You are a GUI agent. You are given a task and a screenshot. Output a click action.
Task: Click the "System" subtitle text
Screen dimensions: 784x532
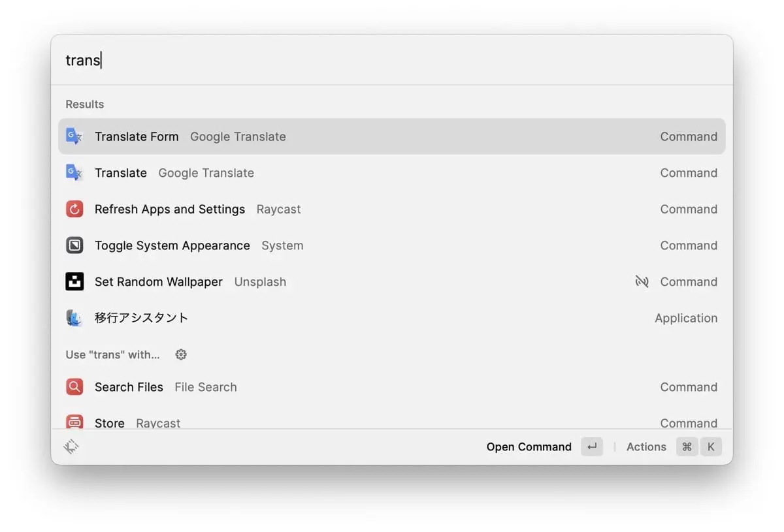(x=282, y=246)
